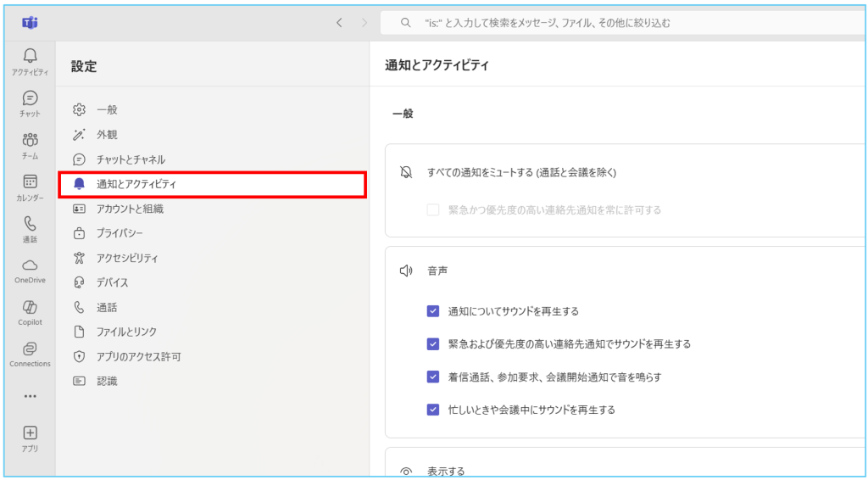The image size is (868, 480).
Task: Select プライバシー settings category
Action: [x=119, y=233]
